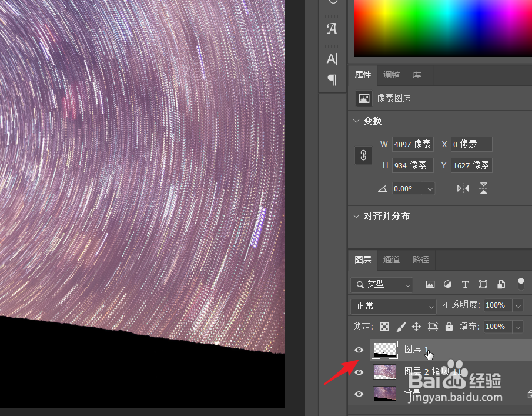This screenshot has height=416, width=532.
Task: Open the 正常 blend mode dropdown
Action: pos(393,306)
